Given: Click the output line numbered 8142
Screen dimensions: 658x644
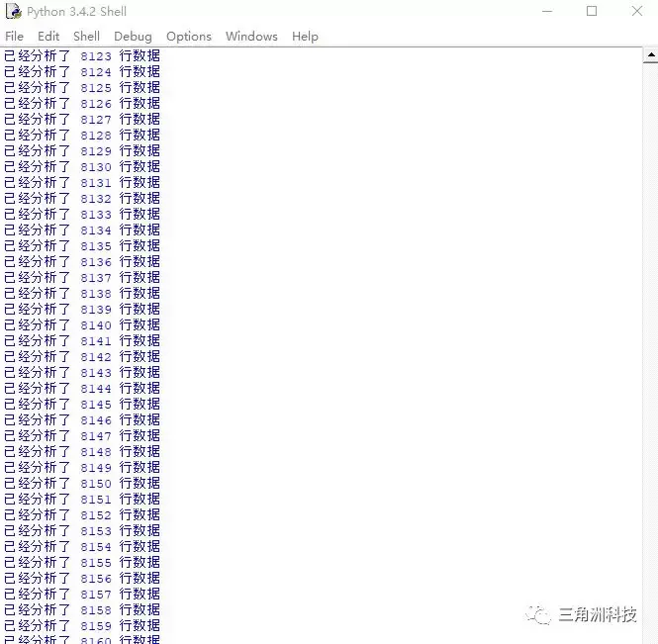Looking at the screenshot, I should pyautogui.click(x=82, y=356).
